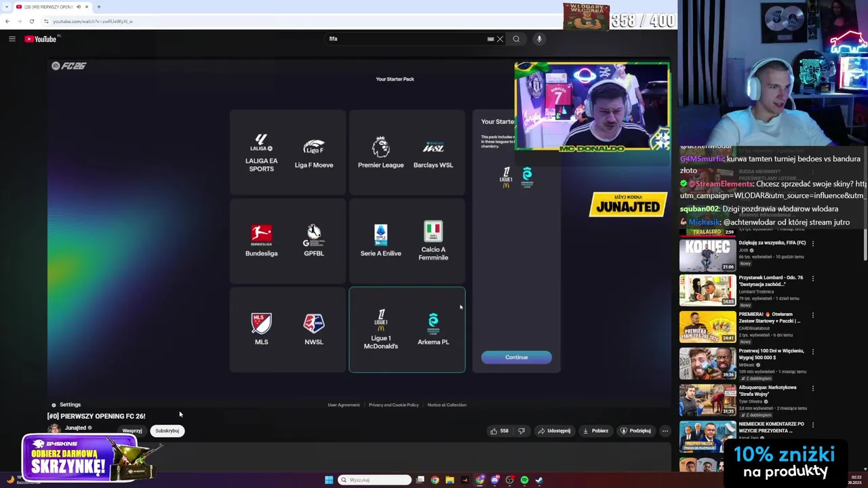This screenshot has width=868, height=488.
Task: Open the 'Dziękuję za wszystko, FIFA' video thumbnail
Action: pos(707,255)
